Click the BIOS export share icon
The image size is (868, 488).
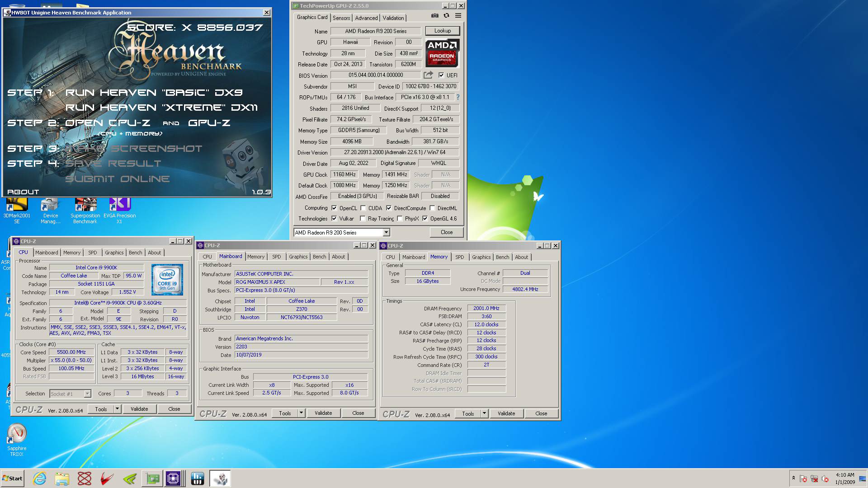point(428,75)
